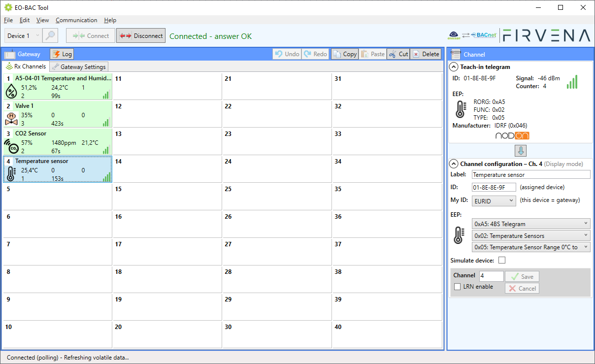
Task: Click the Label input field
Action: [x=531, y=174]
